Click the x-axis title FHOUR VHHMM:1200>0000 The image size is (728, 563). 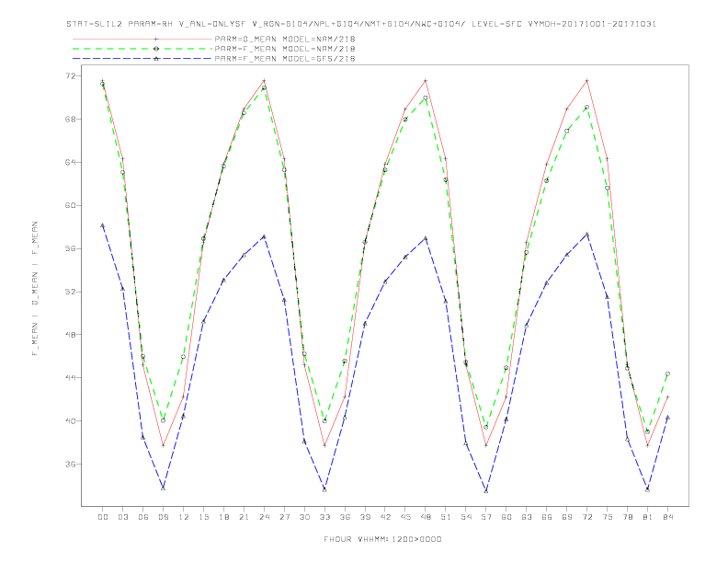382,539
